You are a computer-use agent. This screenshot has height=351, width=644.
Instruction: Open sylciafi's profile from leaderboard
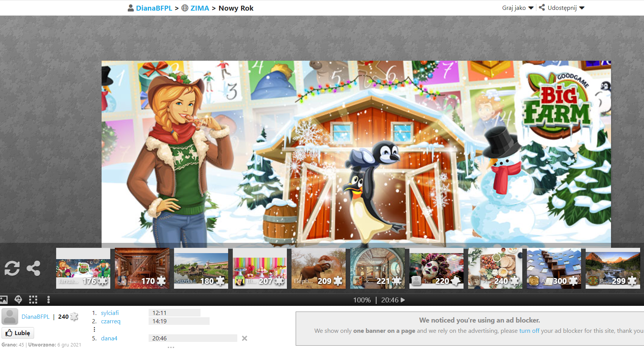(x=110, y=313)
